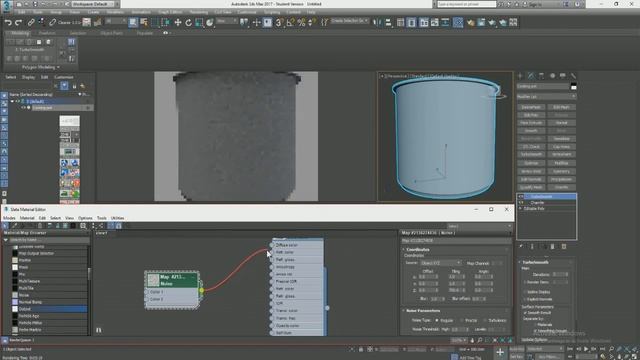The width and height of the screenshot is (640, 360).
Task: Toggle Explicit Normals checkbox
Action: click(x=525, y=299)
